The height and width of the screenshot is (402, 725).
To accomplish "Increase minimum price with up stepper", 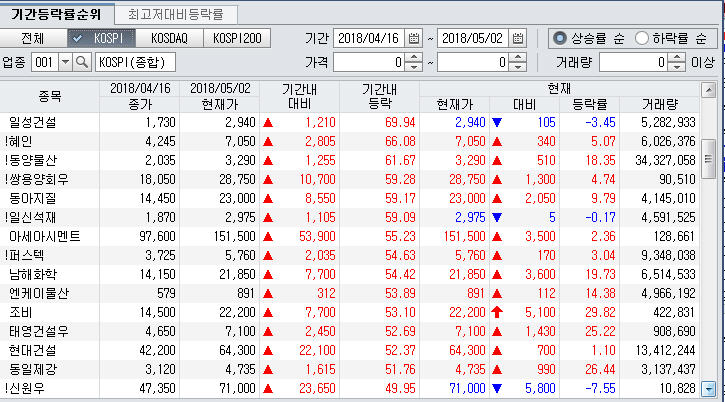I will (414, 57).
